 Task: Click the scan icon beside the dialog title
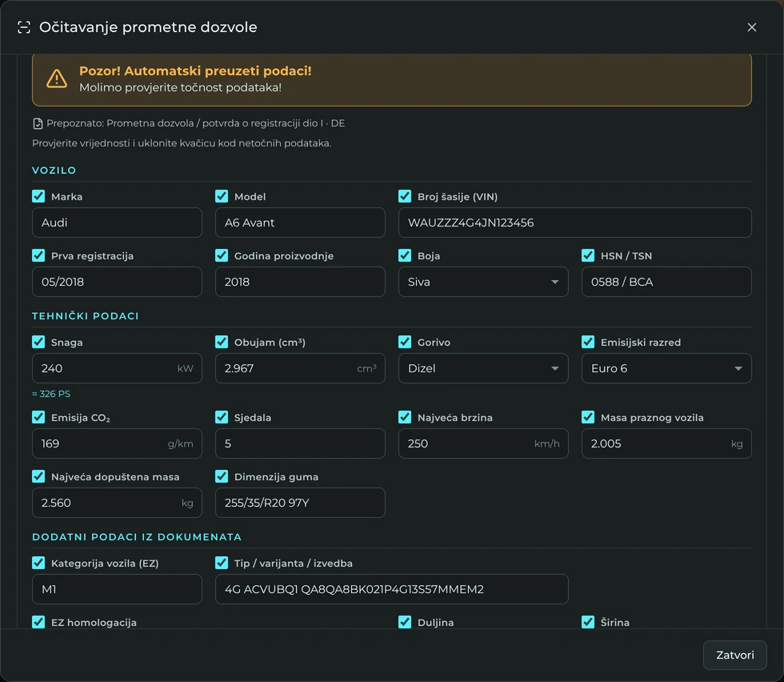pos(24,27)
